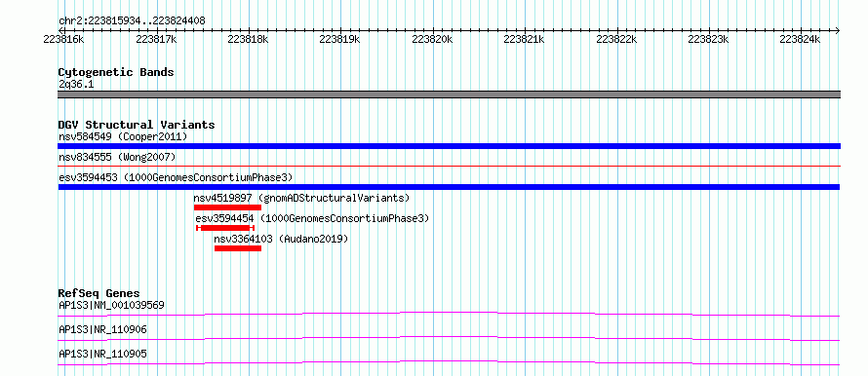Click the RefSeq Genes track title
The width and height of the screenshot is (868, 376).
coord(99,293)
